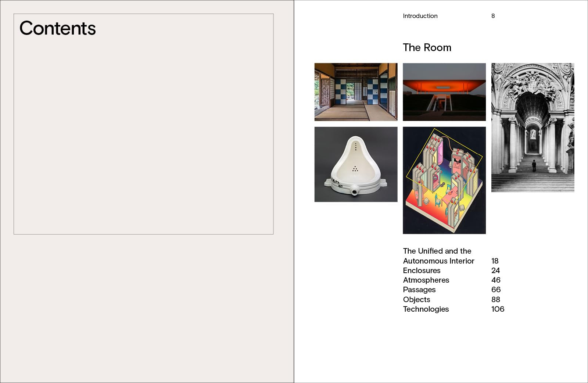Image resolution: width=588 pixels, height=383 pixels.
Task: Open the white urinal sculpture image
Action: (356, 164)
